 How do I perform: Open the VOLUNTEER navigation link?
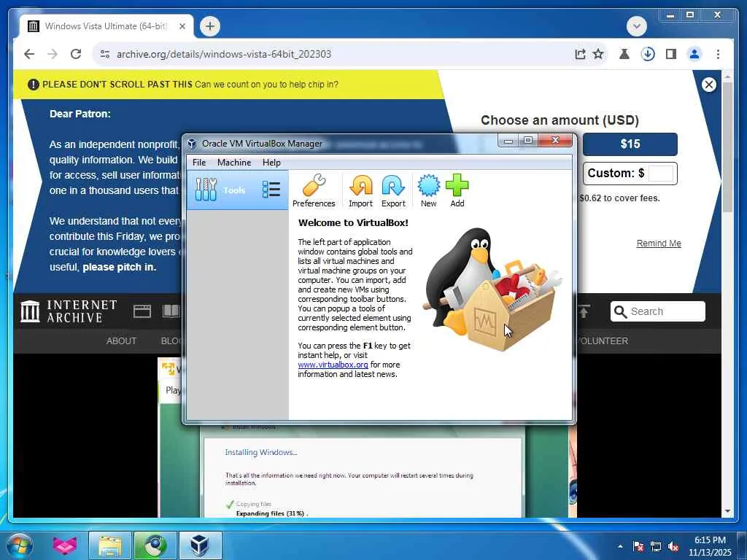602,341
